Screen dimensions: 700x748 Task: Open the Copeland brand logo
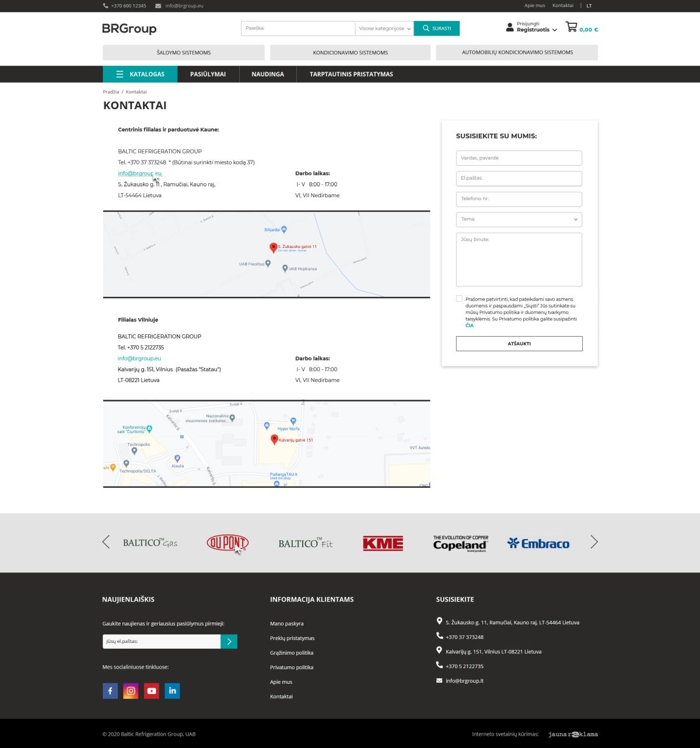[461, 544]
